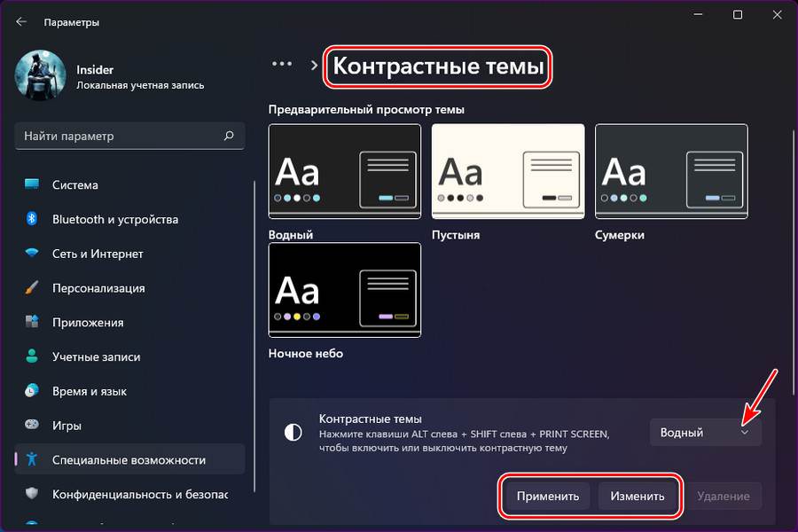Click the Контрастные темы page title
The height and width of the screenshot is (532, 798).
438,66
